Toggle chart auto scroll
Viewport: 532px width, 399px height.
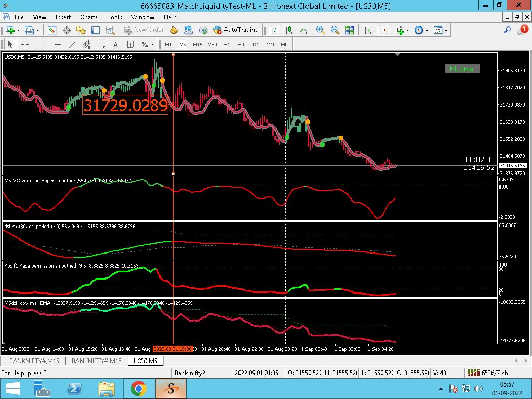click(x=368, y=30)
